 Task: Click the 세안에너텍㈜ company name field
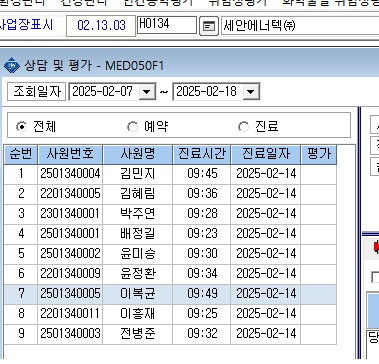pos(300,26)
